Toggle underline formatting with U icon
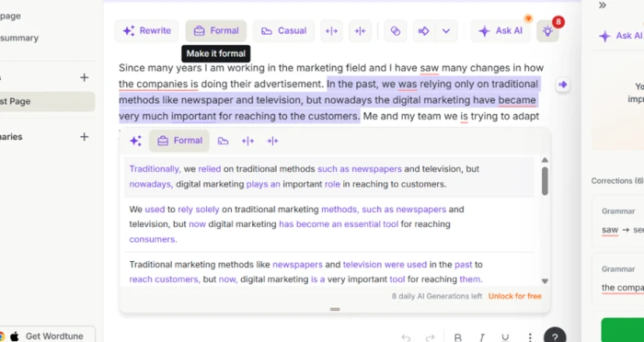The width and height of the screenshot is (644, 342). point(506,337)
